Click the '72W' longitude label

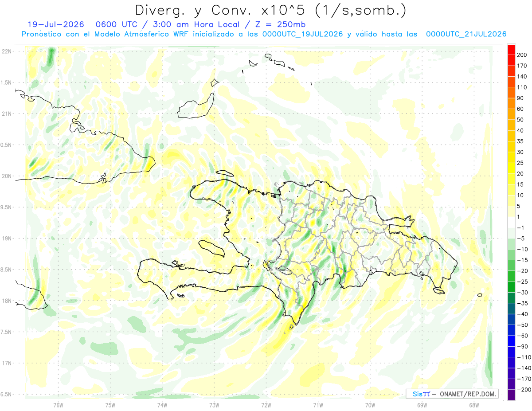point(266,405)
